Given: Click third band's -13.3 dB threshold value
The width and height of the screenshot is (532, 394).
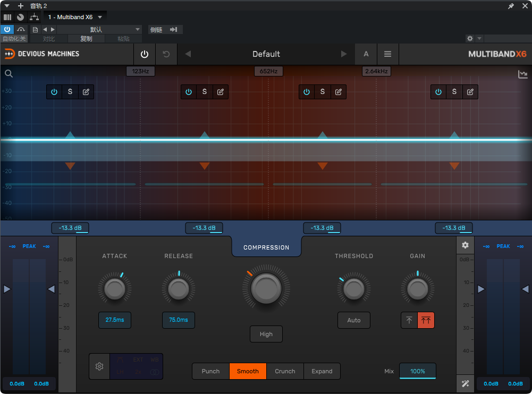Looking at the screenshot, I should [x=322, y=228].
